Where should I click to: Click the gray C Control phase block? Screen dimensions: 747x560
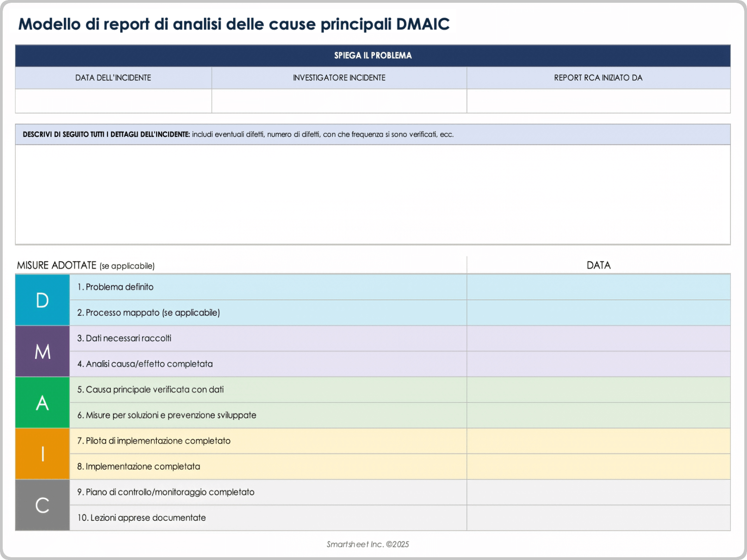click(42, 505)
